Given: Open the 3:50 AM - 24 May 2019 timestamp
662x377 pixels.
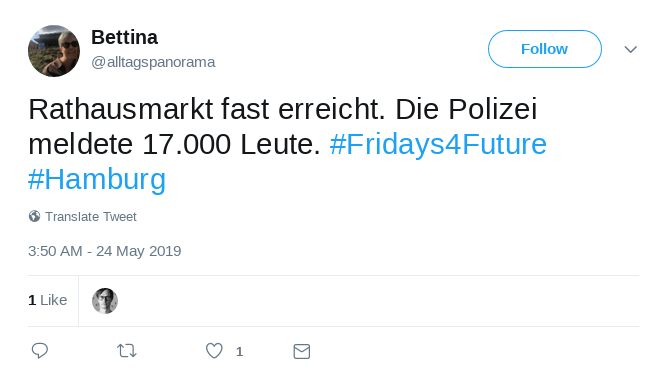Looking at the screenshot, I should pyautogui.click(x=105, y=251).
